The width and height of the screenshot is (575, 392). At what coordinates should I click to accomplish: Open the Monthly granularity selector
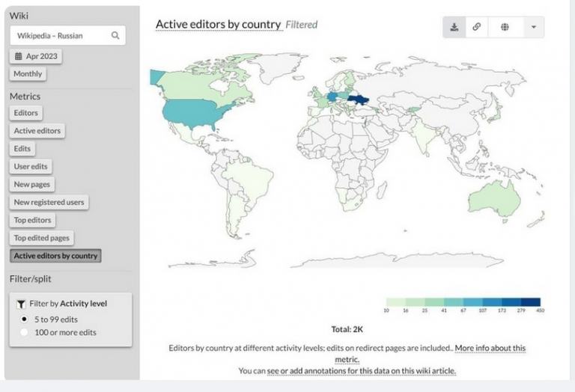[x=28, y=74]
